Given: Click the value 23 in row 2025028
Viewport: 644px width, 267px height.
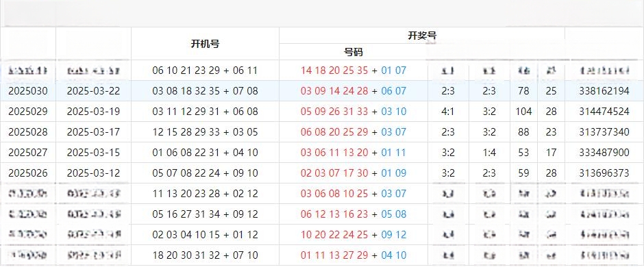Looking at the screenshot, I should pyautogui.click(x=552, y=132).
